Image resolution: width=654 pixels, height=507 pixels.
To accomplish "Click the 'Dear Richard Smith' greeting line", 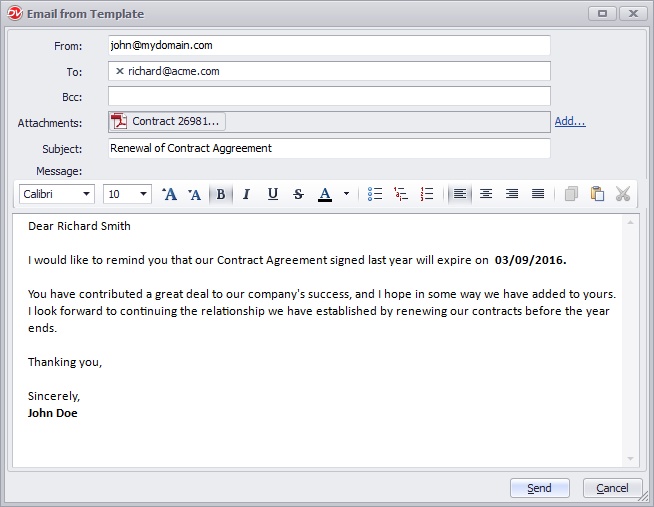I will [79, 226].
